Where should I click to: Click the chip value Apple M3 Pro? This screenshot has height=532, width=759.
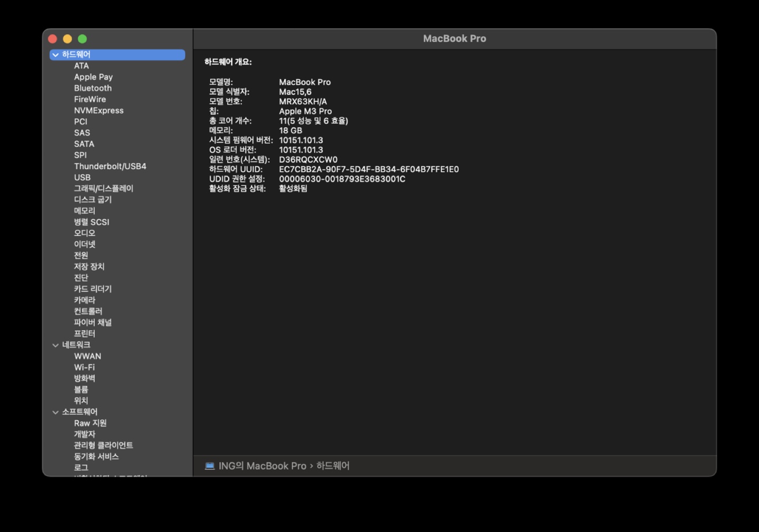point(306,111)
